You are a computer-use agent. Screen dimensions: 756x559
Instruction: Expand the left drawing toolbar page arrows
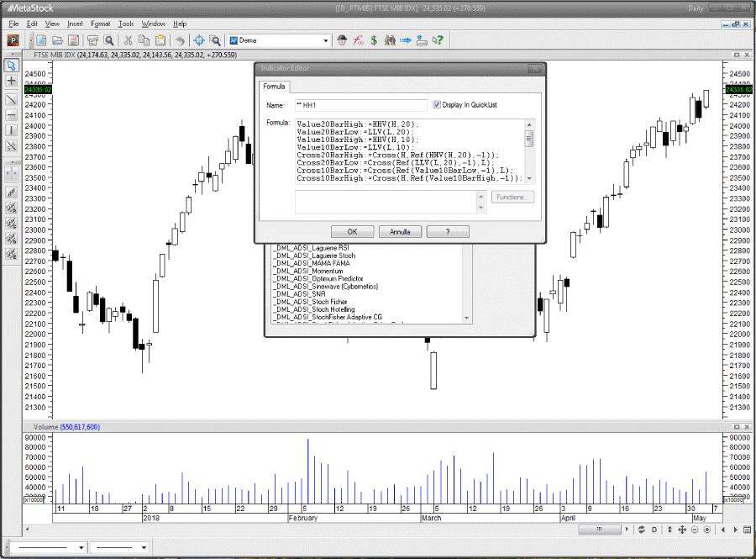12,174
